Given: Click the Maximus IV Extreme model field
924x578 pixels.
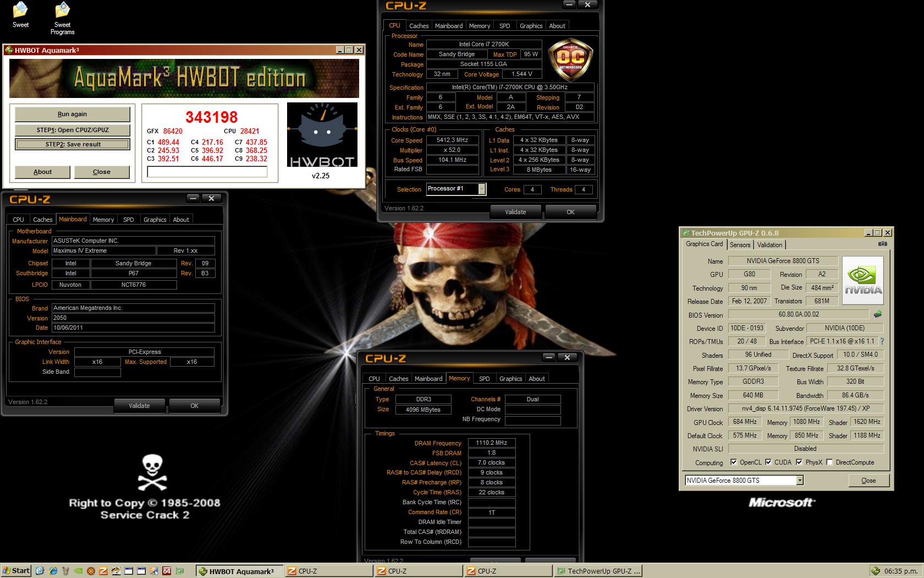Looking at the screenshot, I should click(x=104, y=250).
